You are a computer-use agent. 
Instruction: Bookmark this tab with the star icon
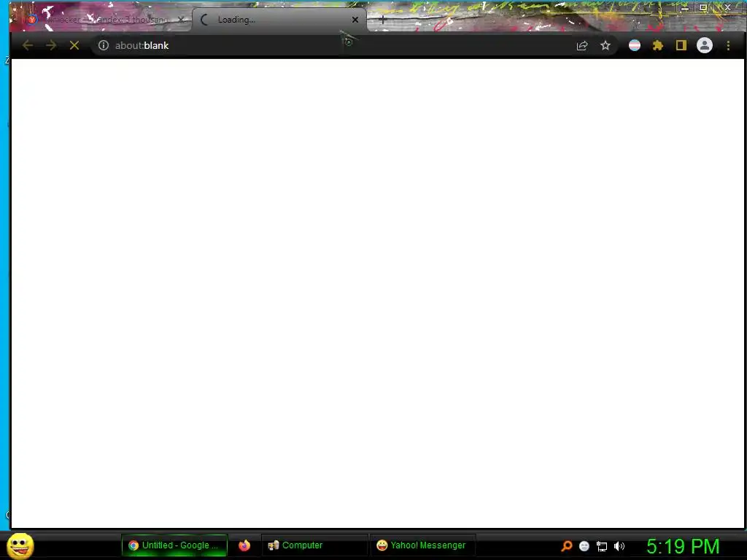605,45
